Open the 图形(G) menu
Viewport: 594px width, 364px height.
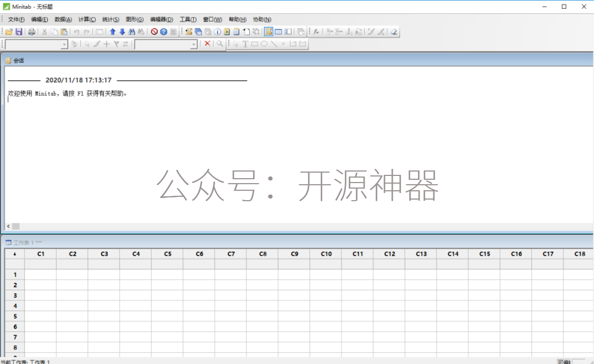[135, 19]
